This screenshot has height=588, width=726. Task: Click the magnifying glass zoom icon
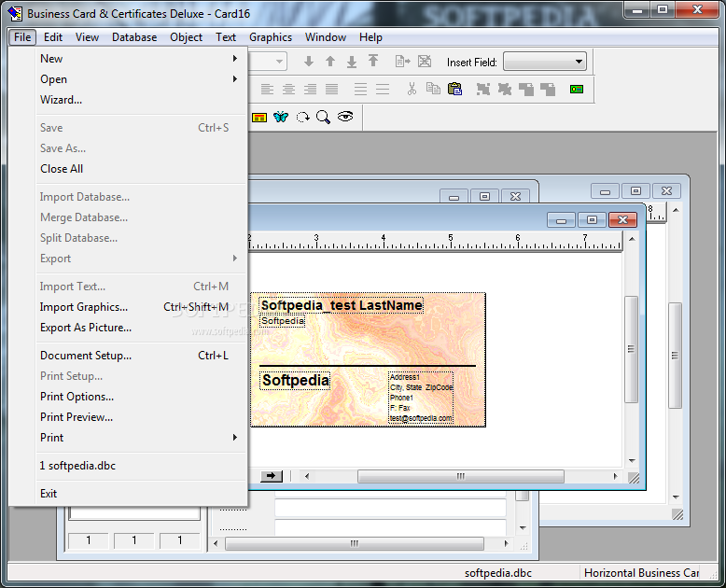point(323,118)
